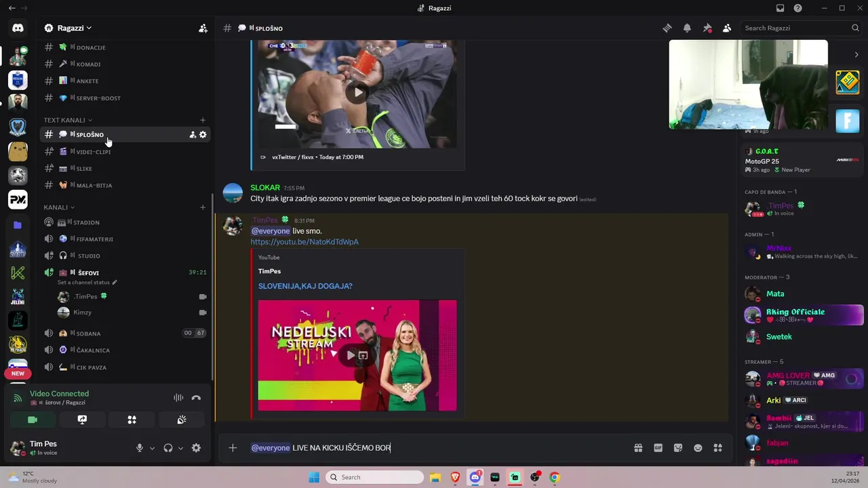Toggle noise suppression waveform icon
This screenshot has height=488, width=868.
coord(178,398)
